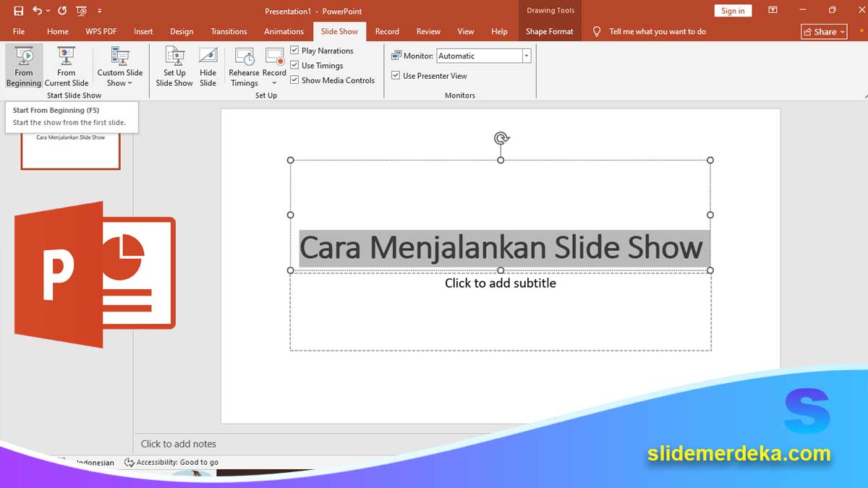
Task: Open Customize Quick Access Toolbar dropdown
Action: (100, 11)
